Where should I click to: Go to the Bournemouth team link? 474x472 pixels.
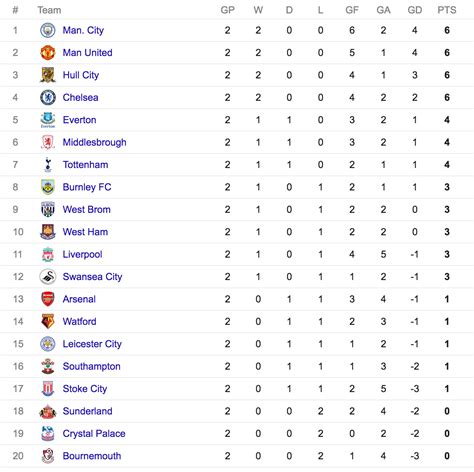(92, 456)
